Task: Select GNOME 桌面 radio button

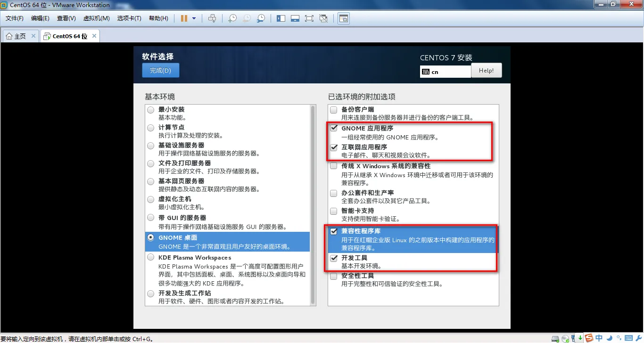Action: [x=150, y=237]
